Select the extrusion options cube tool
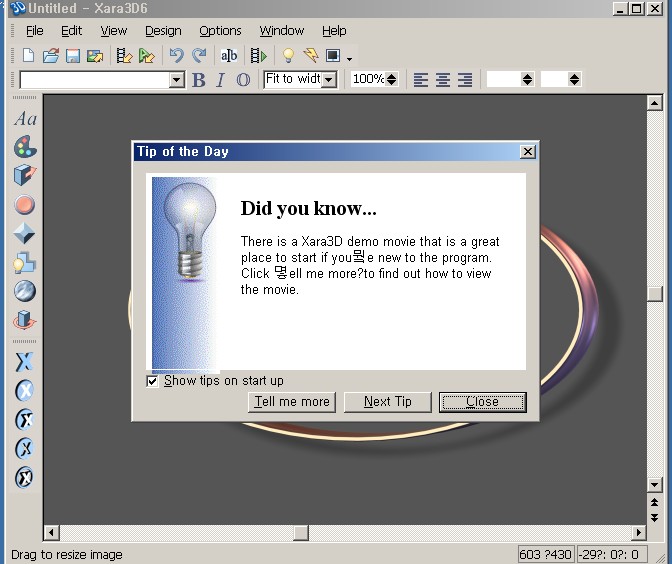This screenshot has width=672, height=564. pos(25,177)
